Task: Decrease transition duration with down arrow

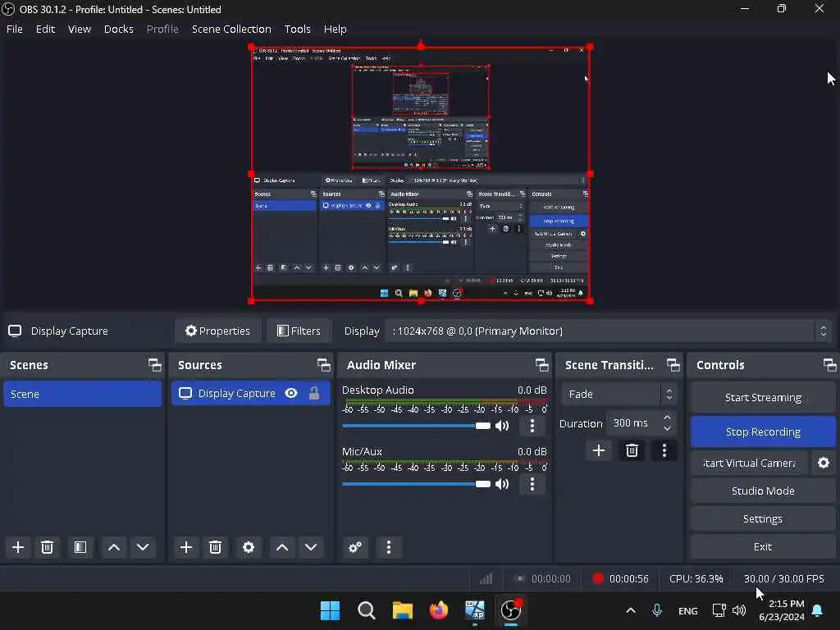Action: click(x=667, y=428)
